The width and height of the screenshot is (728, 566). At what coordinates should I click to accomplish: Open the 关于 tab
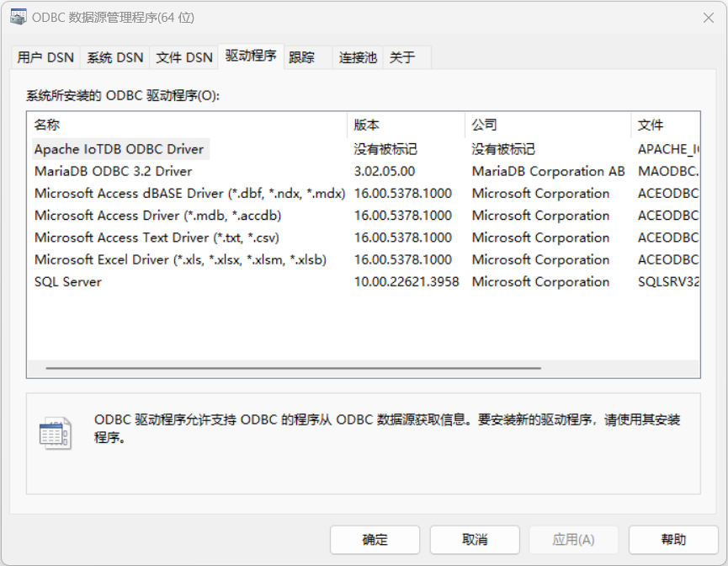pos(402,57)
